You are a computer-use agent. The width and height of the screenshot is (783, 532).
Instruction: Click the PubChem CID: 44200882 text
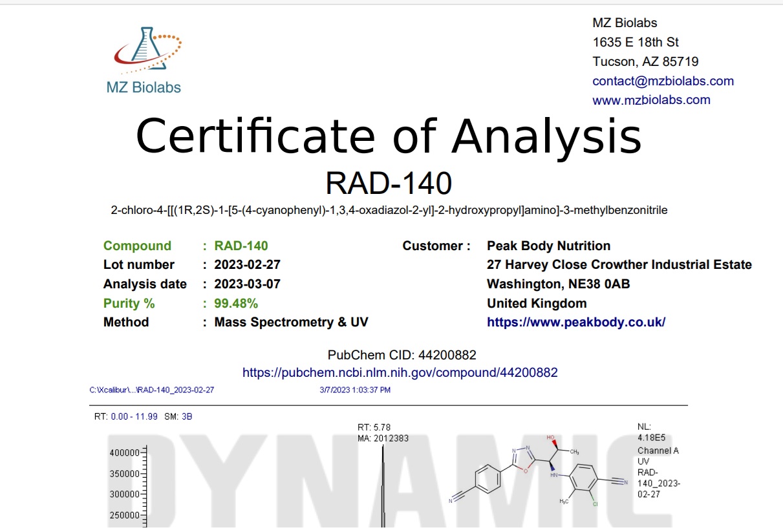pyautogui.click(x=402, y=355)
